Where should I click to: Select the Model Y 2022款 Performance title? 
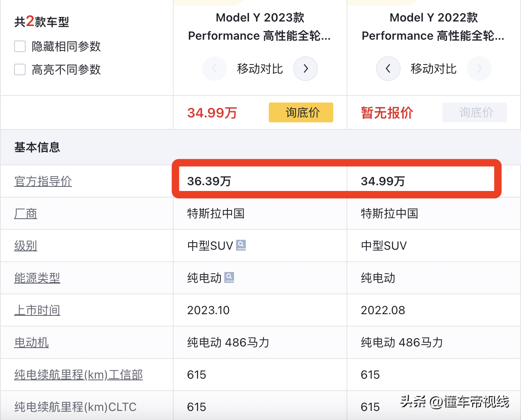point(433,26)
